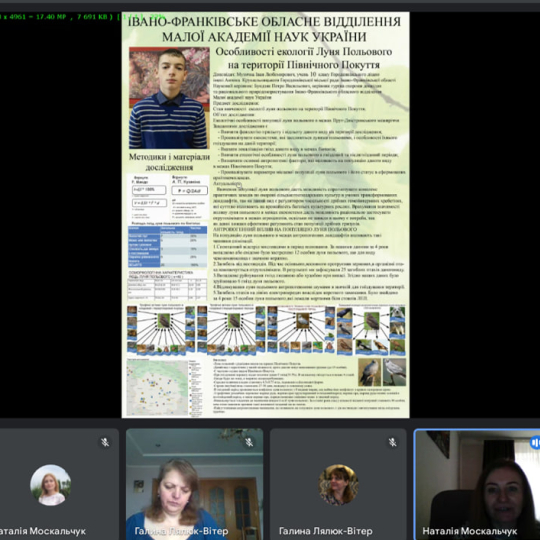Click the name label under the left Наталія Москальчук avatar
540x540 pixels.
click(x=43, y=531)
